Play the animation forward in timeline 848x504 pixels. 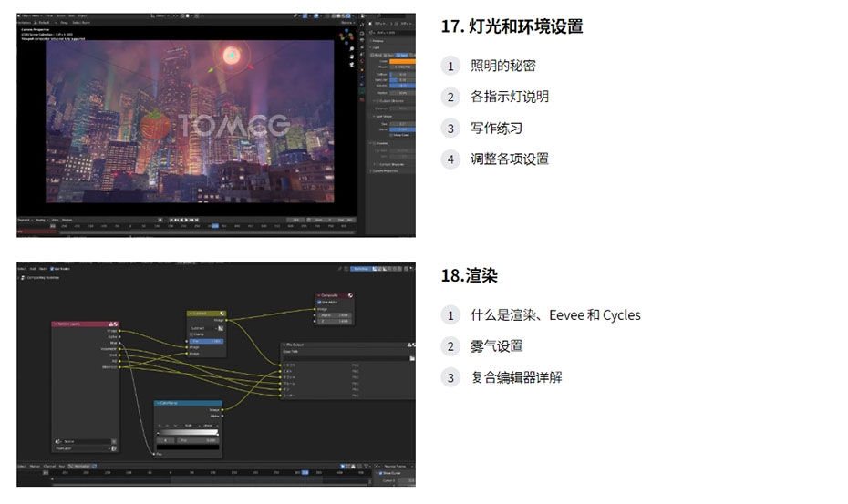pos(187,220)
